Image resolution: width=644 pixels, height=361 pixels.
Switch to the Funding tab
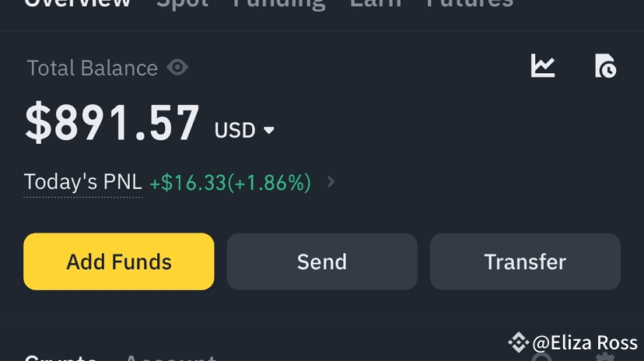279,3
